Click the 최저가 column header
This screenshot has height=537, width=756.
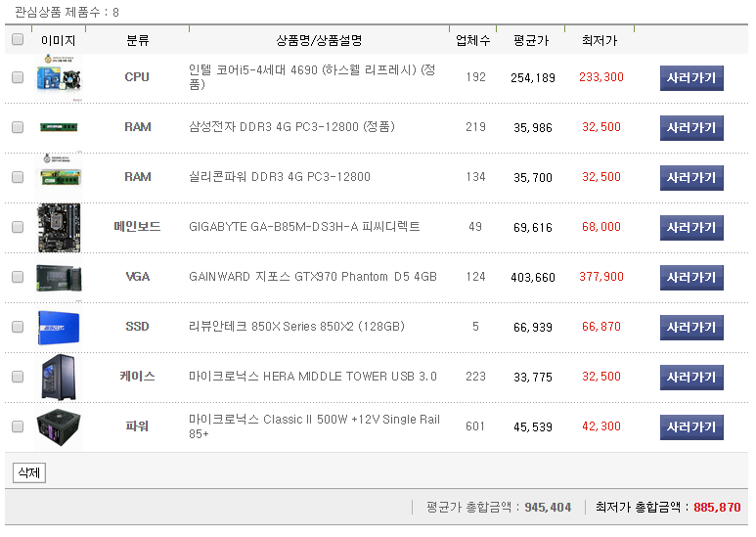[600, 40]
